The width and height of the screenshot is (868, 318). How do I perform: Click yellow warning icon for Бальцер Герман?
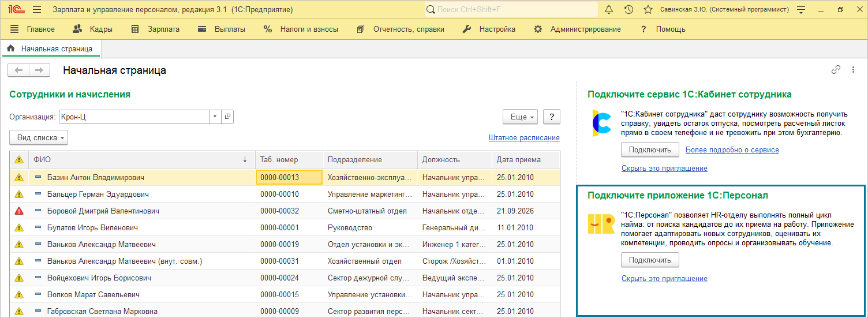pyautogui.click(x=19, y=194)
